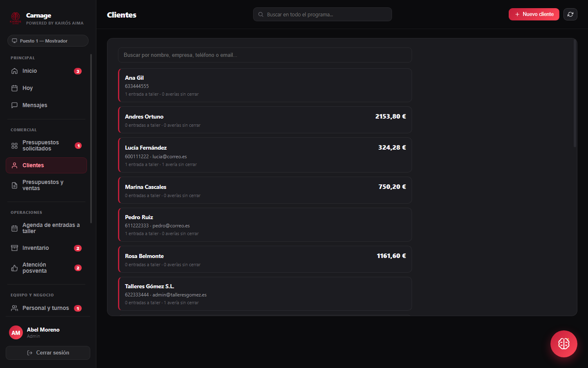Click the client list vertical scrollbar
Image resolution: width=588 pixels, height=368 pixels.
tap(575, 94)
